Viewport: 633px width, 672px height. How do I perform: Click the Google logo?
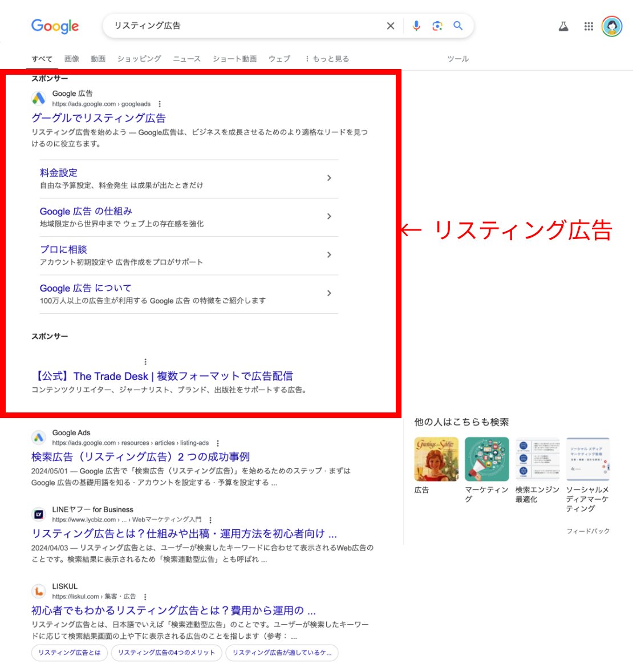[55, 26]
